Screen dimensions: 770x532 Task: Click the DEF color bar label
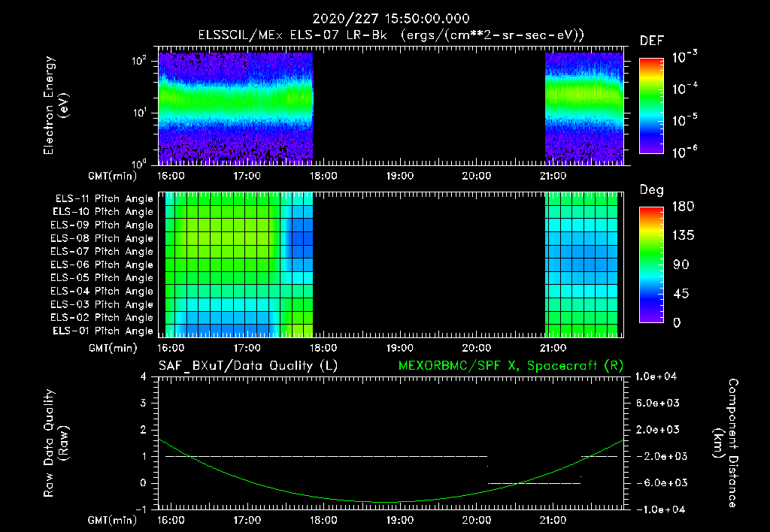coord(652,41)
